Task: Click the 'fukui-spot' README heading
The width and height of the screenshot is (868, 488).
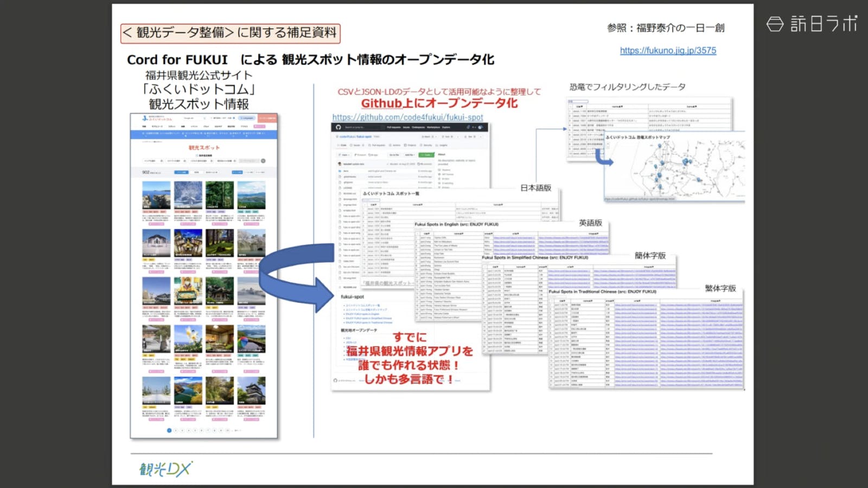Action: [352, 297]
